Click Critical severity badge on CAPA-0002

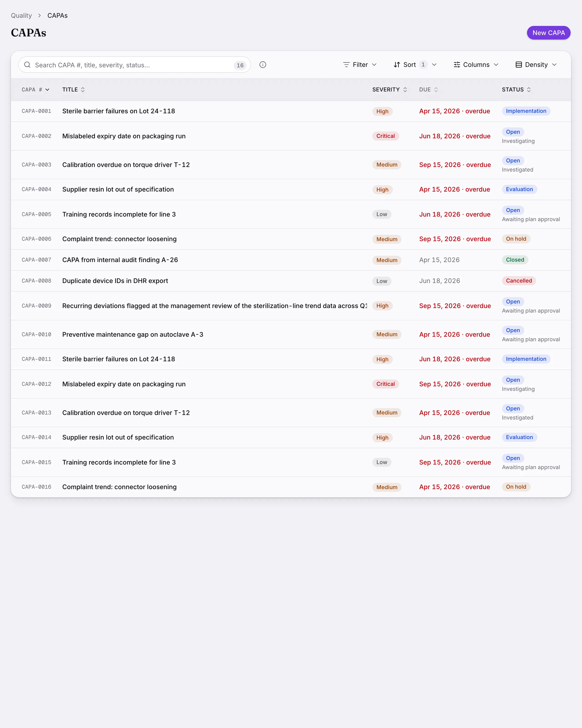[386, 136]
